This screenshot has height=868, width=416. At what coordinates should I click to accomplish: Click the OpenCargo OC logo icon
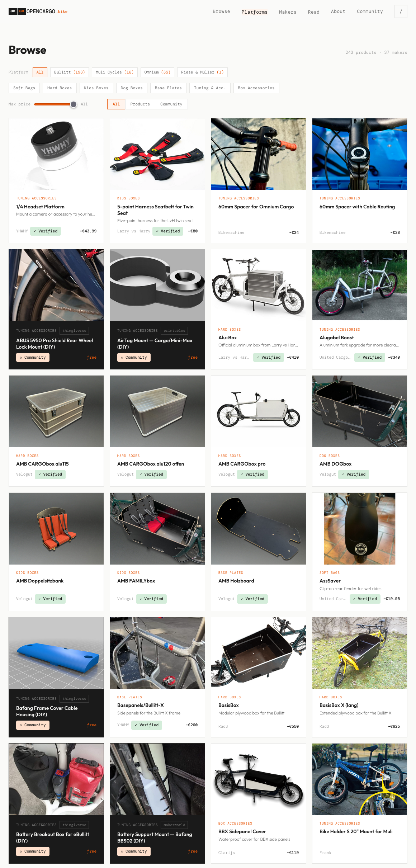[13, 11]
